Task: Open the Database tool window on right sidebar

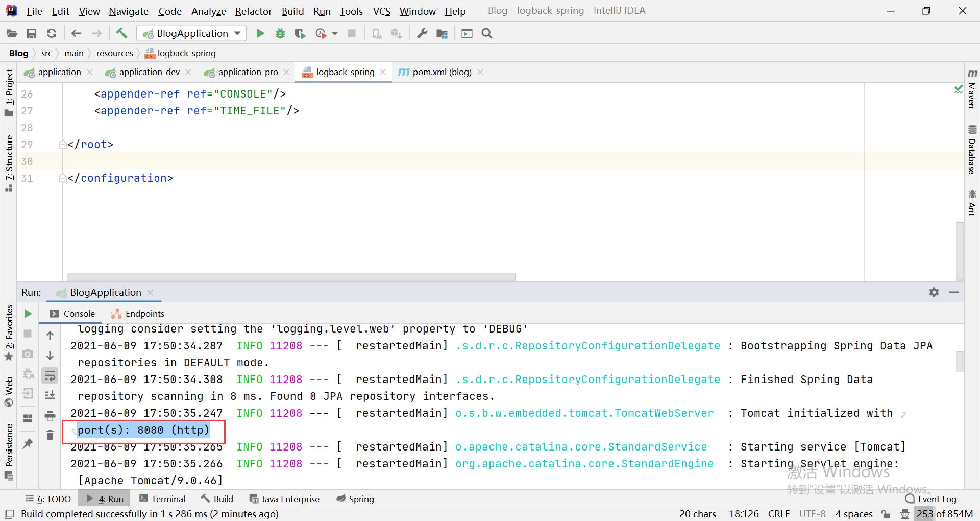Action: click(x=972, y=149)
